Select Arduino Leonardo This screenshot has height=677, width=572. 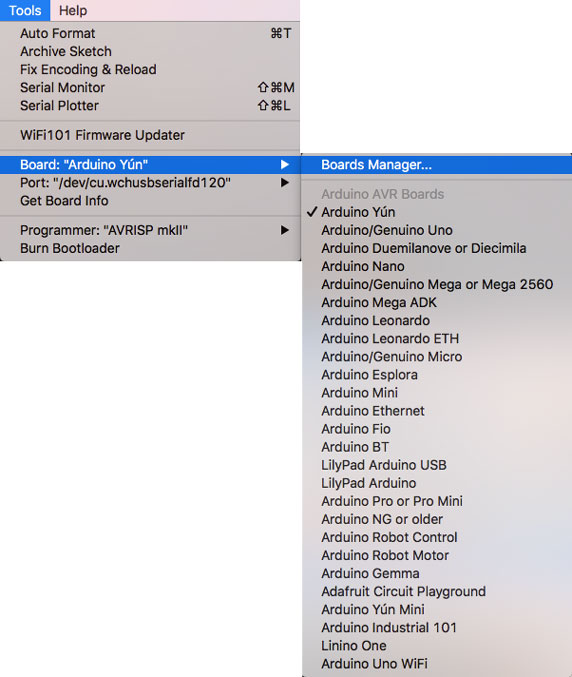pos(436,321)
